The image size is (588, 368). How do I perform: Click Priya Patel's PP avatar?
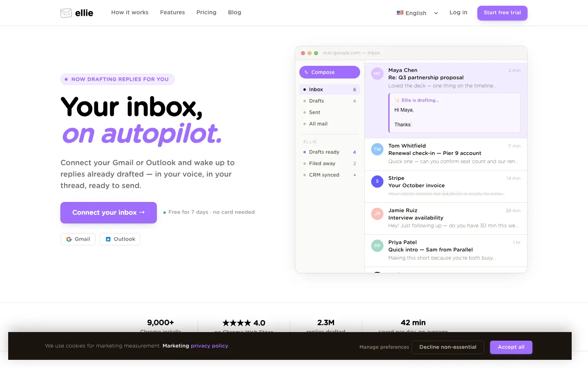tap(377, 246)
